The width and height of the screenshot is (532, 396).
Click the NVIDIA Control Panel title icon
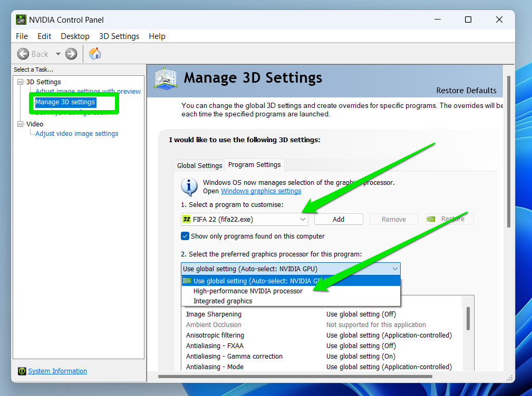(x=21, y=19)
